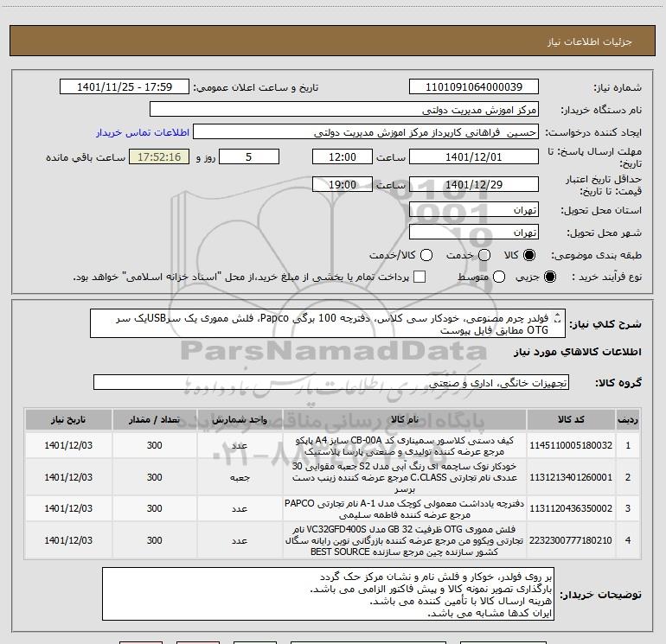Click the OTG flash memory item name
Image resolution: width=666 pixels, height=644 pixels.
(405, 540)
